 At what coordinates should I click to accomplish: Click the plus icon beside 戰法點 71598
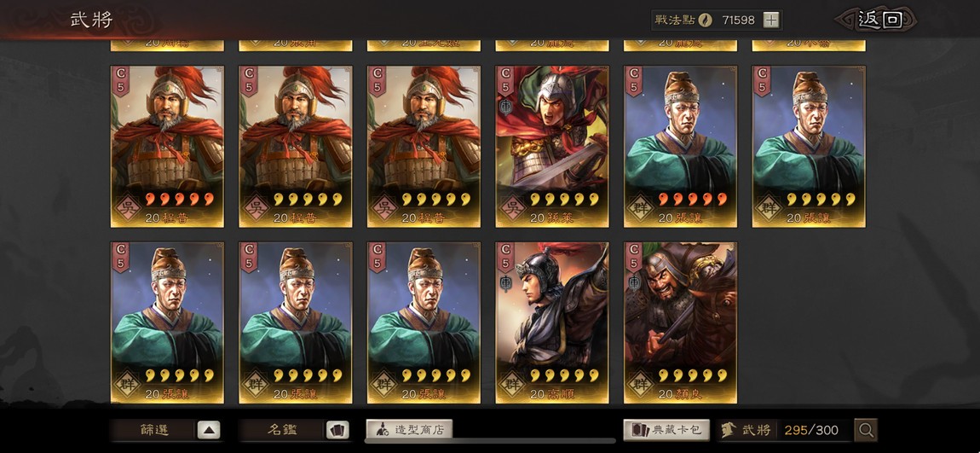[771, 20]
